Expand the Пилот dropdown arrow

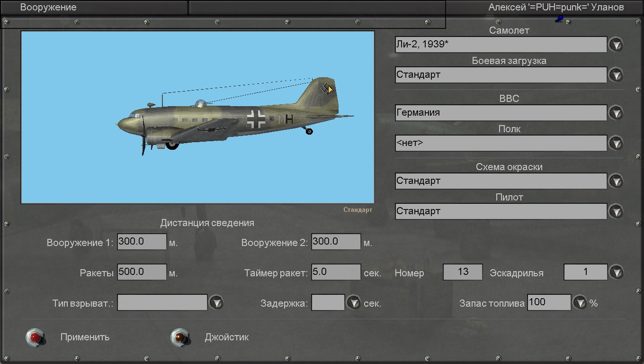click(x=616, y=211)
